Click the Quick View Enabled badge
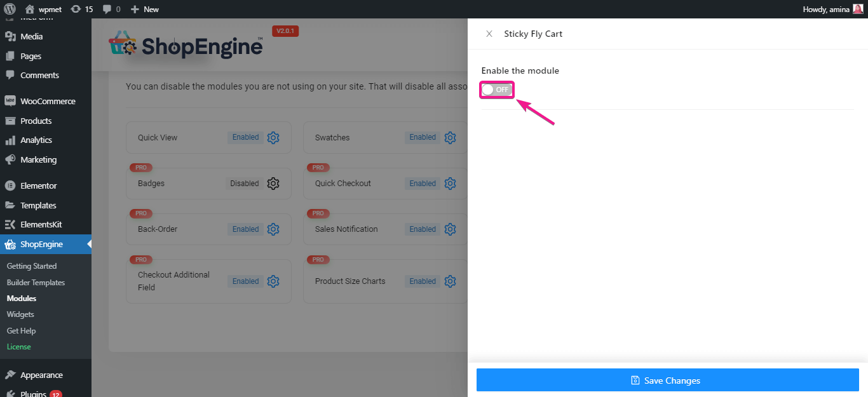Image resolution: width=868 pixels, height=397 pixels. tap(245, 137)
